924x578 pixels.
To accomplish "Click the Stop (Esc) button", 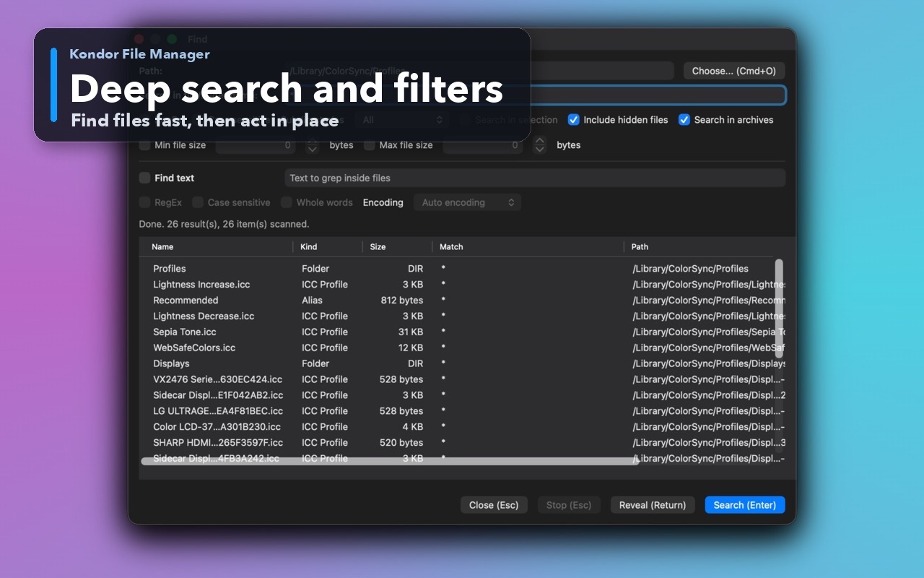I will coord(569,505).
